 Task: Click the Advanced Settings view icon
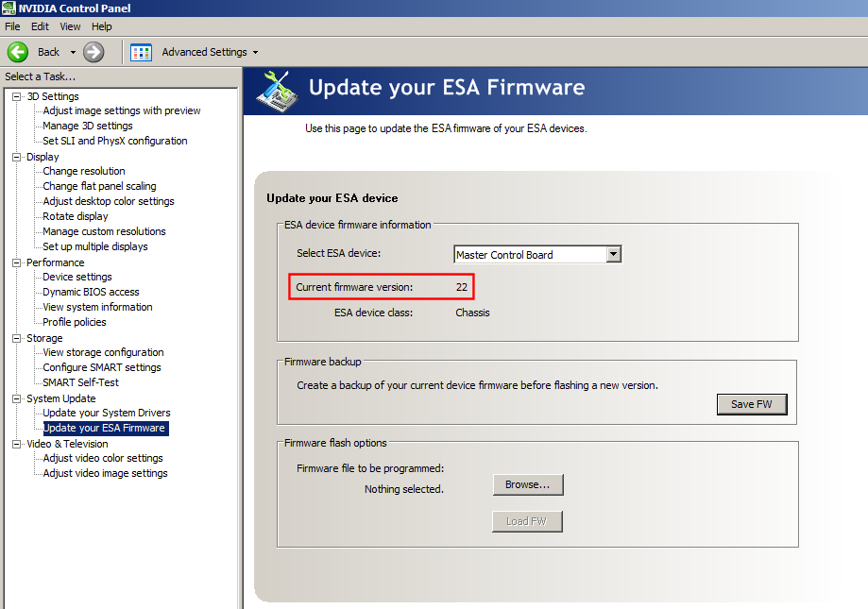click(x=142, y=52)
